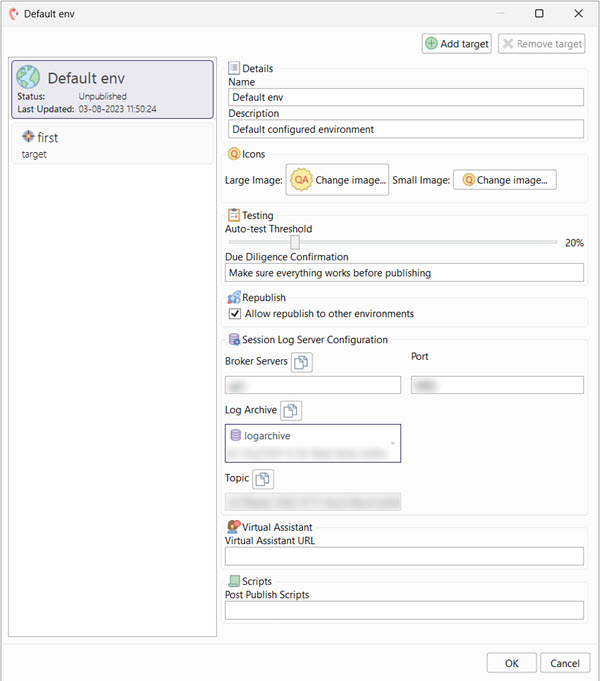Click the Post Publish Scripts field
Image resolution: width=600 pixels, height=681 pixels.
404,610
